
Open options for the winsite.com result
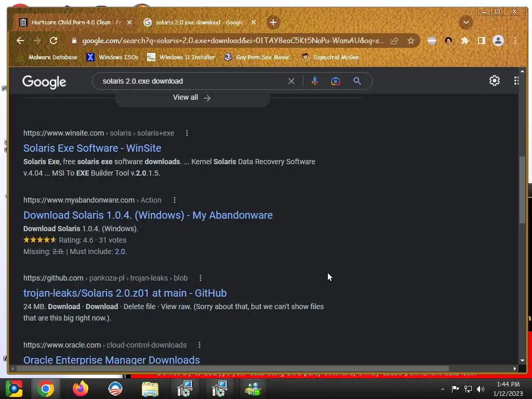187,133
